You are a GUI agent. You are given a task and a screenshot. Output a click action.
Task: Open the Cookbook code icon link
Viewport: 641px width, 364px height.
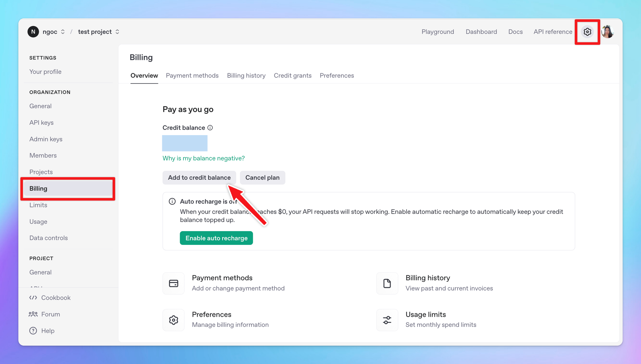point(33,298)
